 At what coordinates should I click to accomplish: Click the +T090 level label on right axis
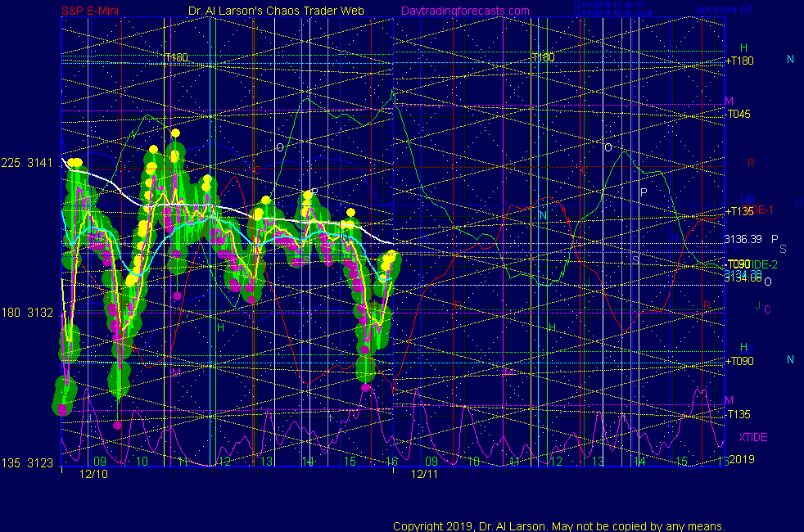pyautogui.click(x=739, y=361)
